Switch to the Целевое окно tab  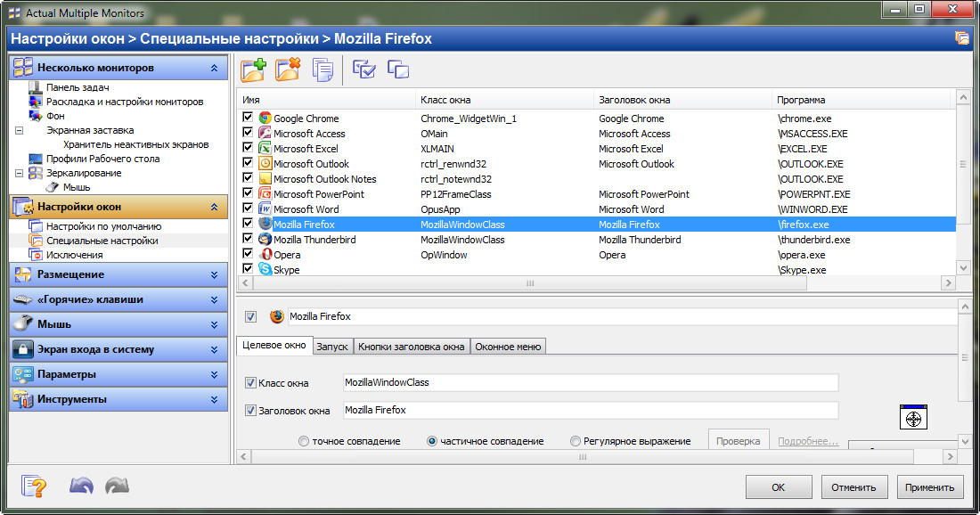(x=274, y=345)
